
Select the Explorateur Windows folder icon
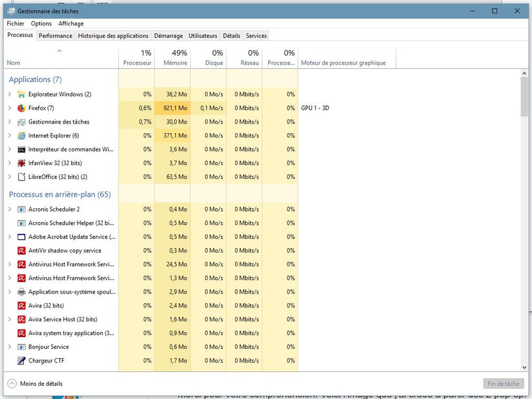point(21,94)
